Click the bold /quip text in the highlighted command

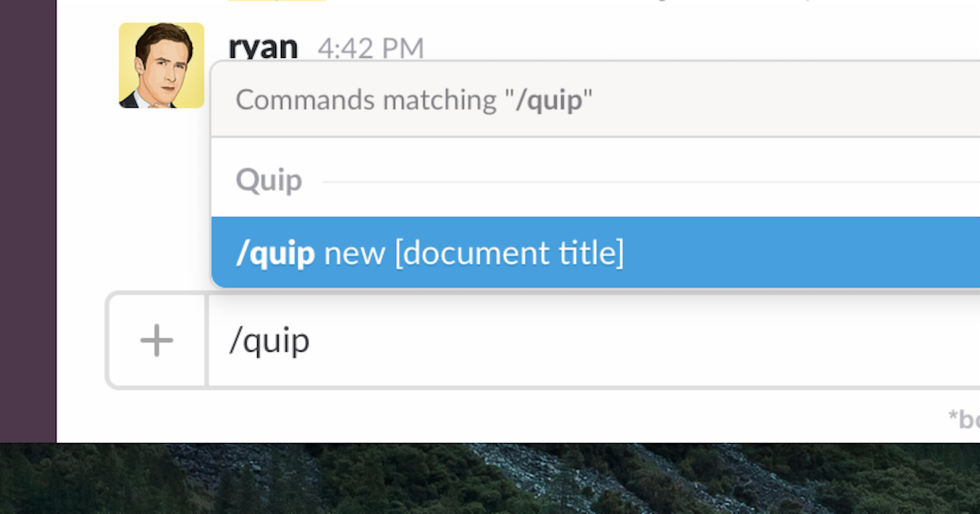pos(275,253)
